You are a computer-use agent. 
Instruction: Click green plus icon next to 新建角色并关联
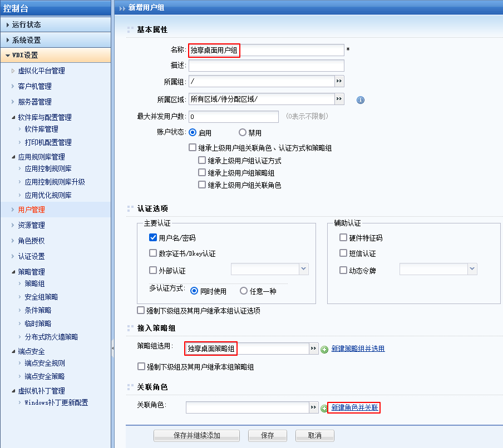pyautogui.click(x=324, y=408)
